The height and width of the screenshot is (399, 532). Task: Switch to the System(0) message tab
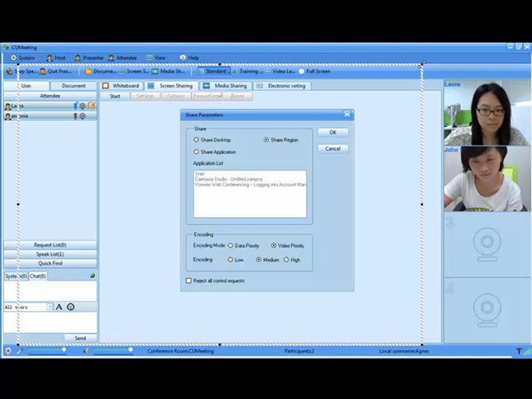16,276
